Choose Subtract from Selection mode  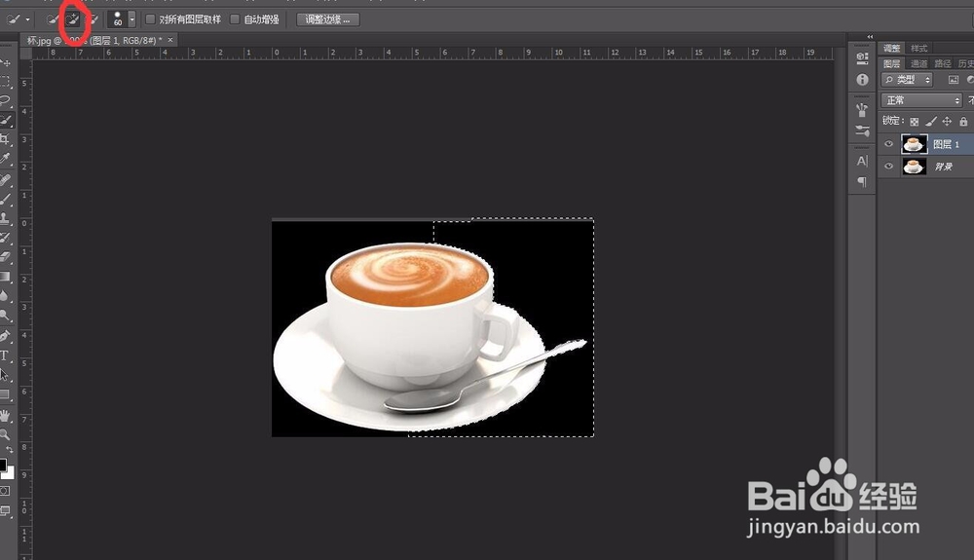click(x=93, y=19)
